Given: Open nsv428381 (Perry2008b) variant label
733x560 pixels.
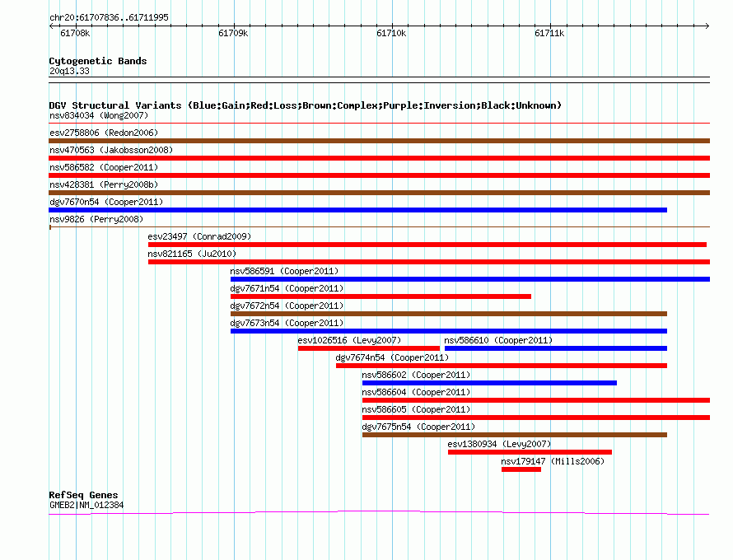Looking at the screenshot, I should pyautogui.click(x=104, y=184).
